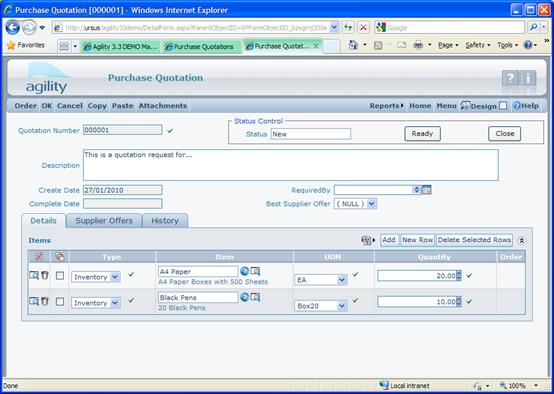Click trash icon for Black Pens row
The height and width of the screenshot is (394, 554).
tap(45, 301)
